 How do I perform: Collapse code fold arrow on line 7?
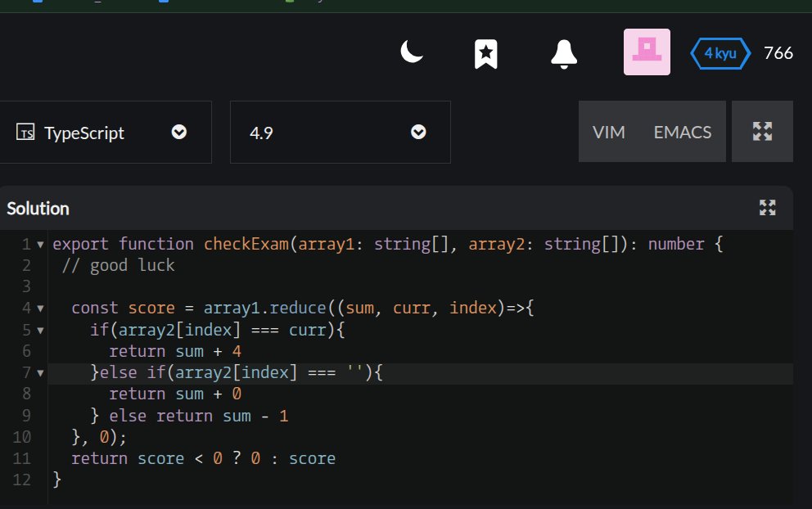[x=40, y=373]
